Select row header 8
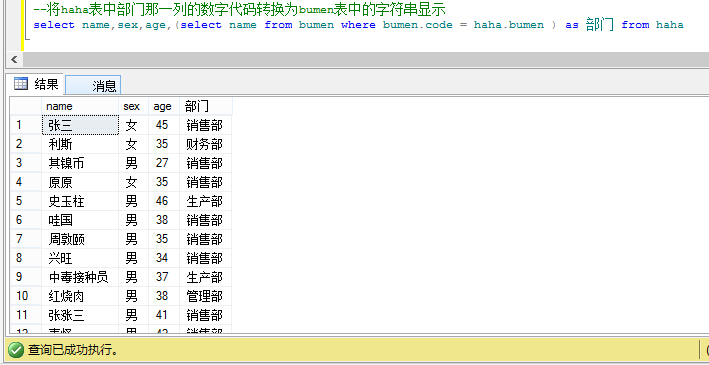Screen dimensions: 709x365 [26, 258]
